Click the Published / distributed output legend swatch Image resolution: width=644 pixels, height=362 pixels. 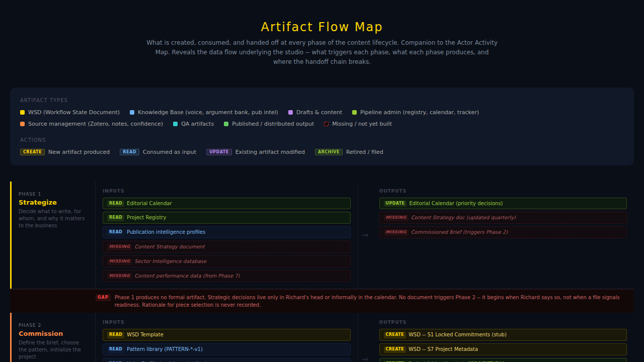coord(226,124)
